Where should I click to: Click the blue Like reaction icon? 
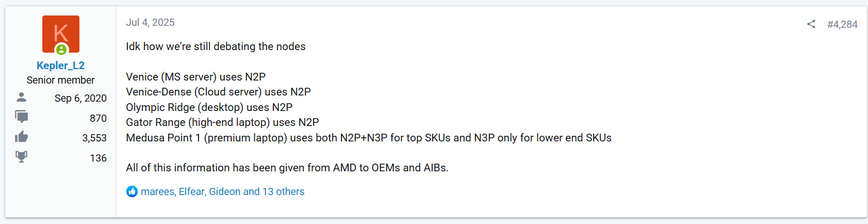[x=132, y=191]
